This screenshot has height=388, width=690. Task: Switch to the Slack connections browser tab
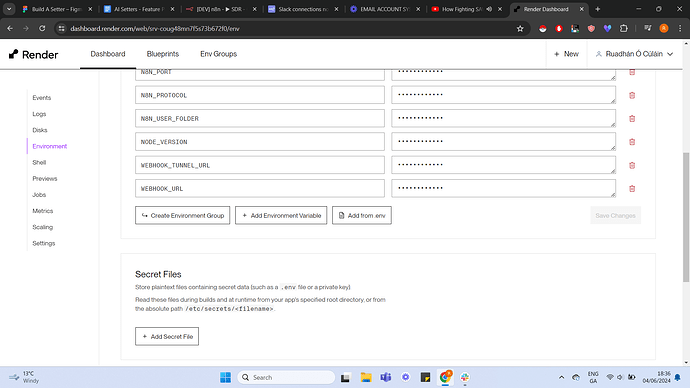click(x=303, y=9)
